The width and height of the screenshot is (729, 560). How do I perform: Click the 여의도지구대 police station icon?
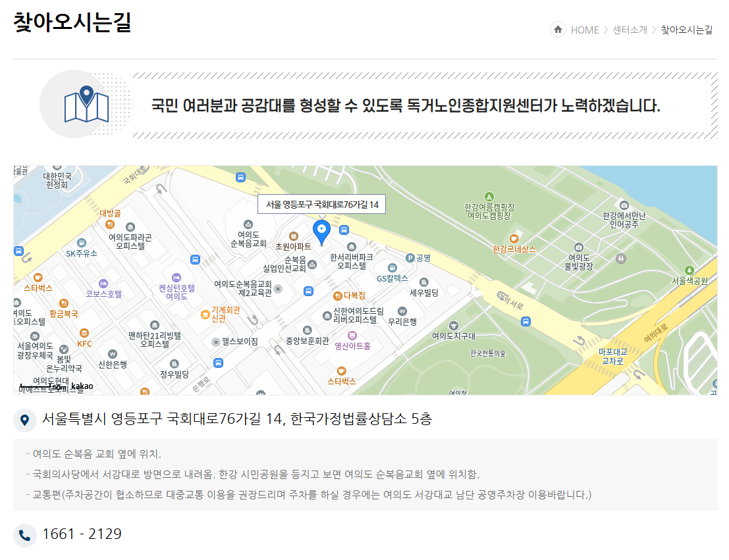click(454, 326)
